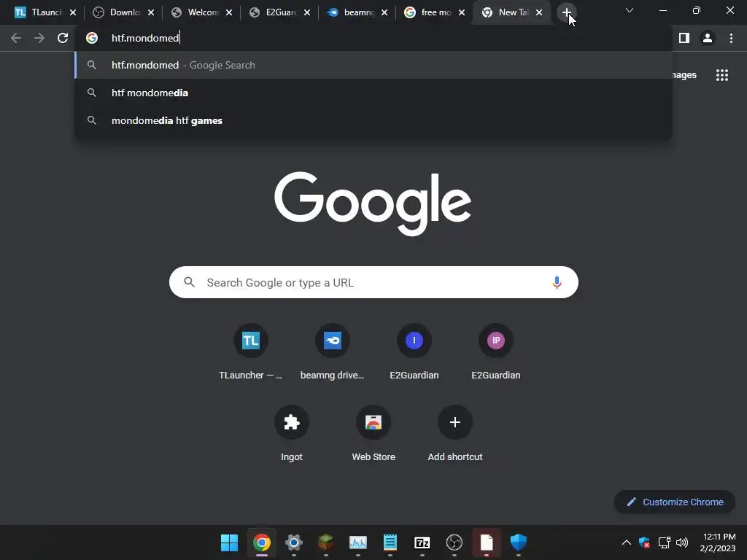Open the profile avatar menu
This screenshot has width=747, height=560.
[x=708, y=38]
